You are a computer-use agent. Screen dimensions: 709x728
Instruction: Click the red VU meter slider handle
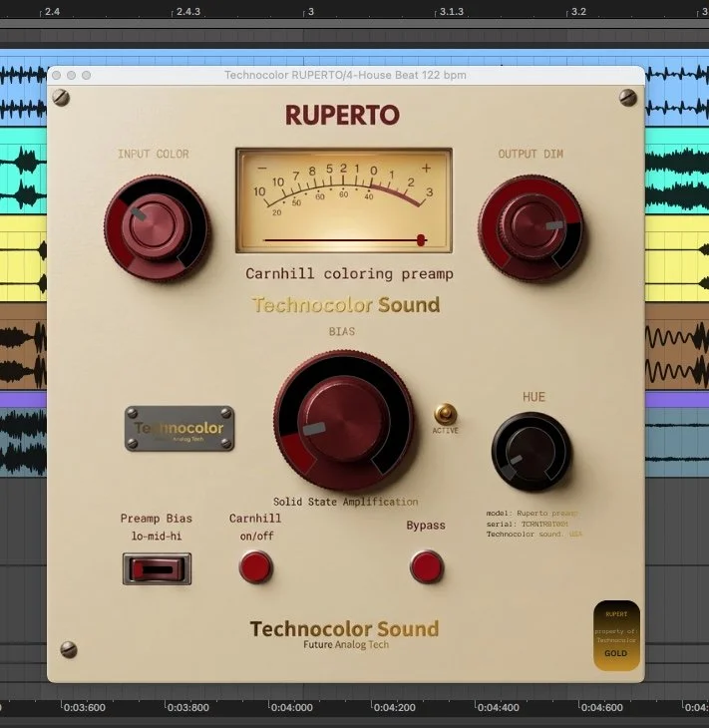(x=421, y=240)
